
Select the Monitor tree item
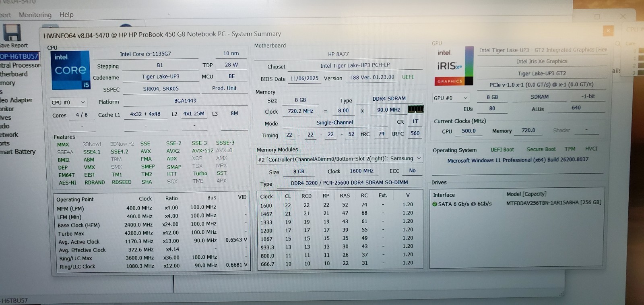pos(7,109)
